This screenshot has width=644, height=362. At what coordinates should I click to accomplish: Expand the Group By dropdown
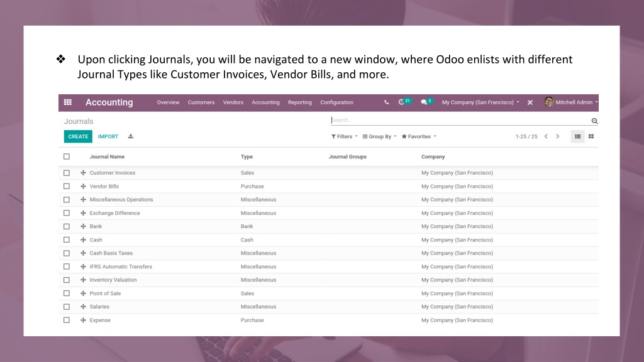[x=379, y=136]
